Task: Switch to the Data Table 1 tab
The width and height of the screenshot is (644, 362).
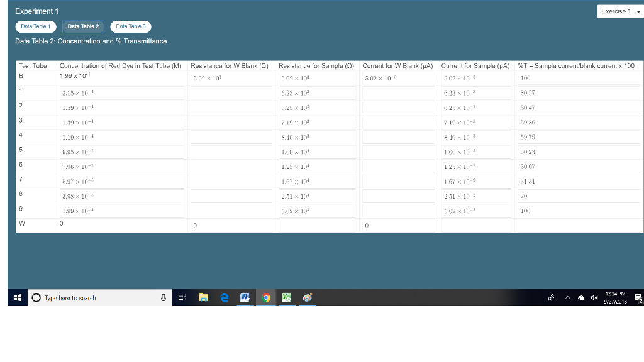Action: (x=35, y=26)
